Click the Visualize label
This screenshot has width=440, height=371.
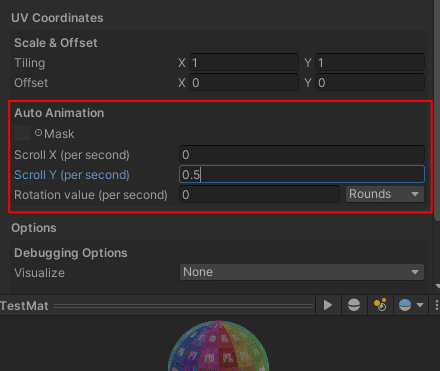click(39, 273)
